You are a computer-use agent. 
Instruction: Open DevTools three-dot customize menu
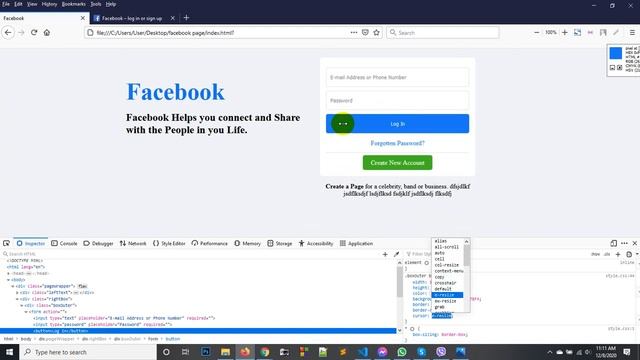click(x=624, y=243)
